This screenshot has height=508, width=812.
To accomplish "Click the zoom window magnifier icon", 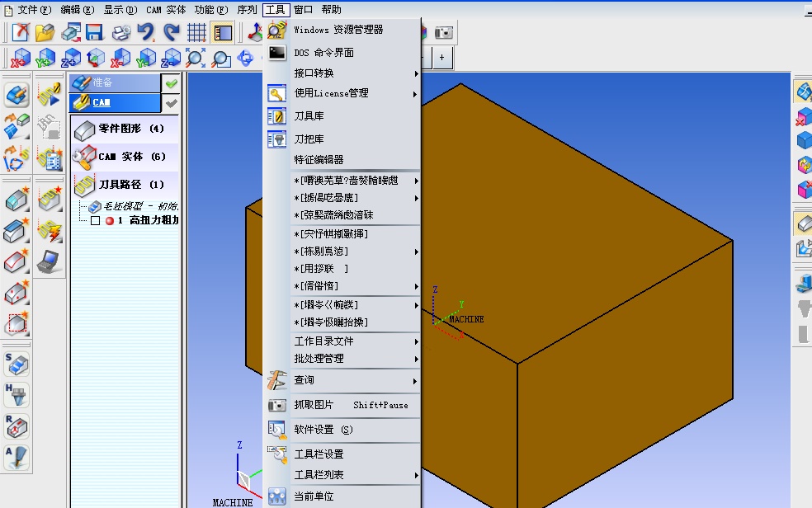I will click(221, 58).
